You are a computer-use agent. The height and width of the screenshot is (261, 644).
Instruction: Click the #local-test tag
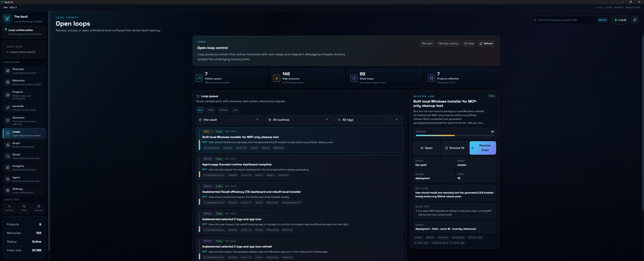[x=475, y=237]
